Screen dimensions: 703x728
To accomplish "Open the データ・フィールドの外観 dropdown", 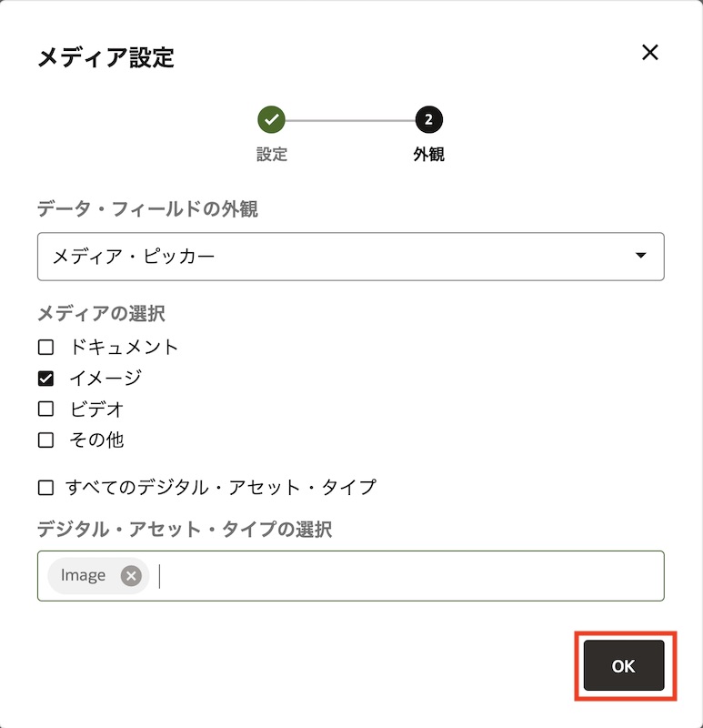I will pos(353,257).
